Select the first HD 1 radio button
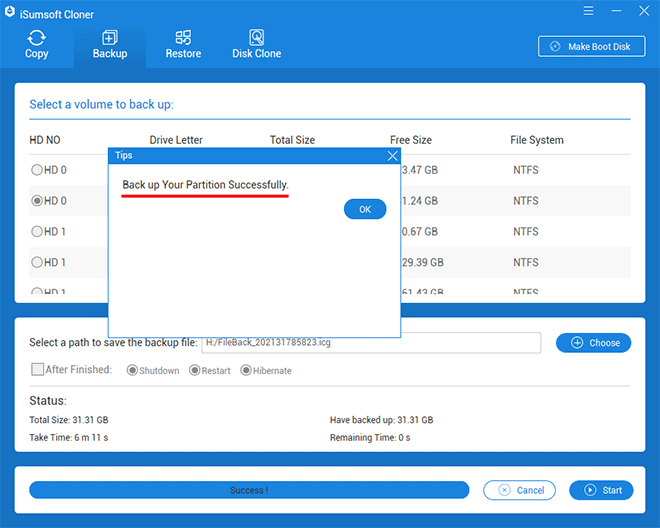 (37, 232)
